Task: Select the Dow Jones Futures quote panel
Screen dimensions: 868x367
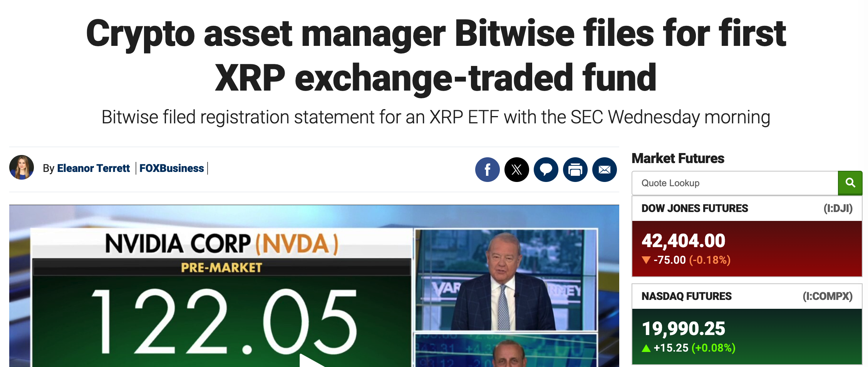Action: 747,247
